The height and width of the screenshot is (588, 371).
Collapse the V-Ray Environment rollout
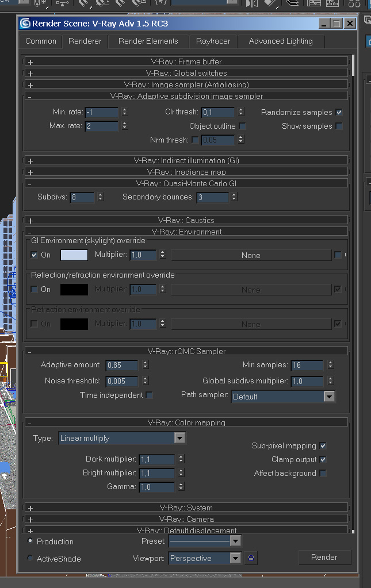[x=186, y=232]
